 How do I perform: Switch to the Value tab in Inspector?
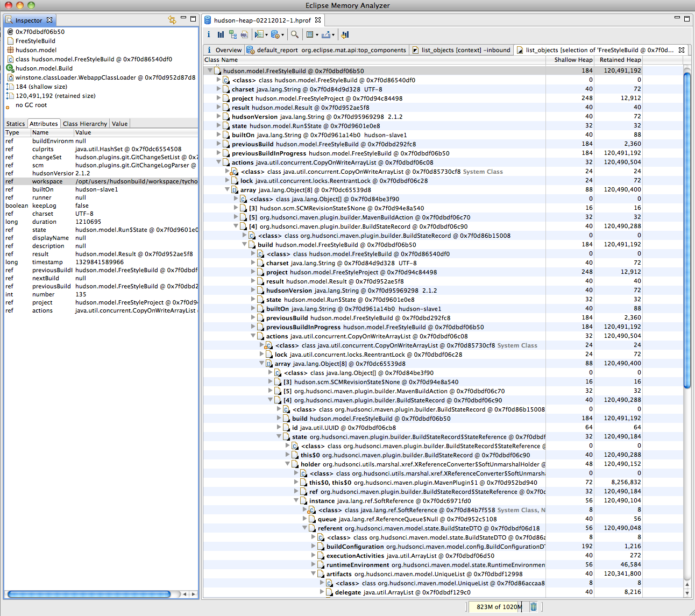pyautogui.click(x=120, y=124)
